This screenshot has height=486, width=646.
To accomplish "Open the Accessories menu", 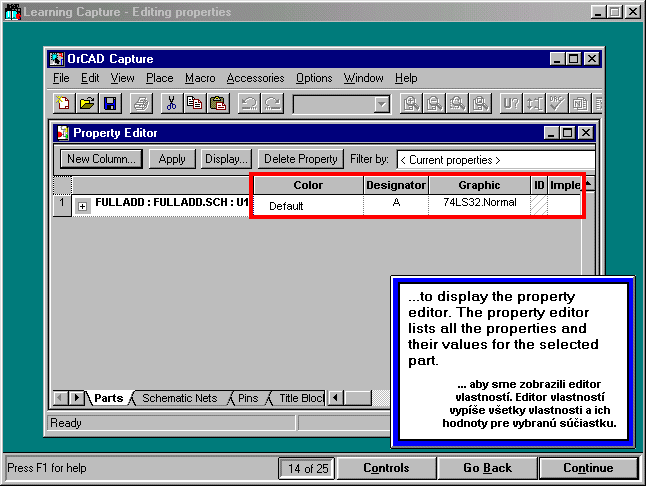I will tap(255, 78).
